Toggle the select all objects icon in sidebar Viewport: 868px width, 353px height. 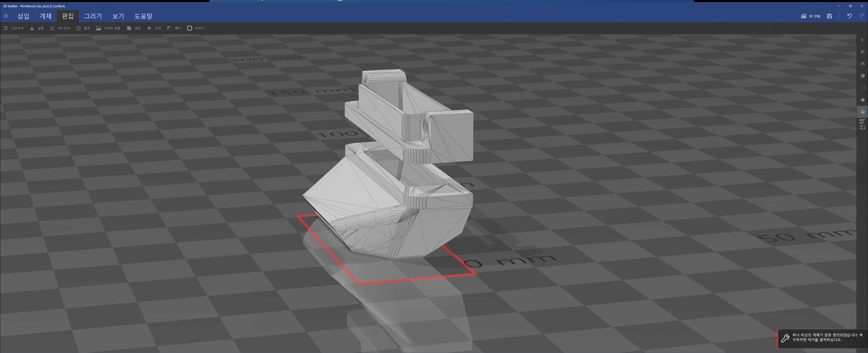pos(862,51)
